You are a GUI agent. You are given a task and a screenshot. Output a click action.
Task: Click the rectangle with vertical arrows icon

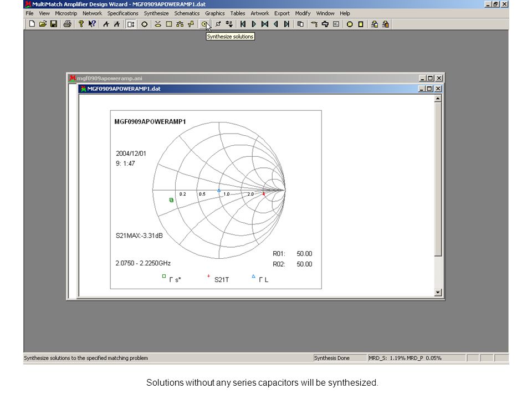131,24
